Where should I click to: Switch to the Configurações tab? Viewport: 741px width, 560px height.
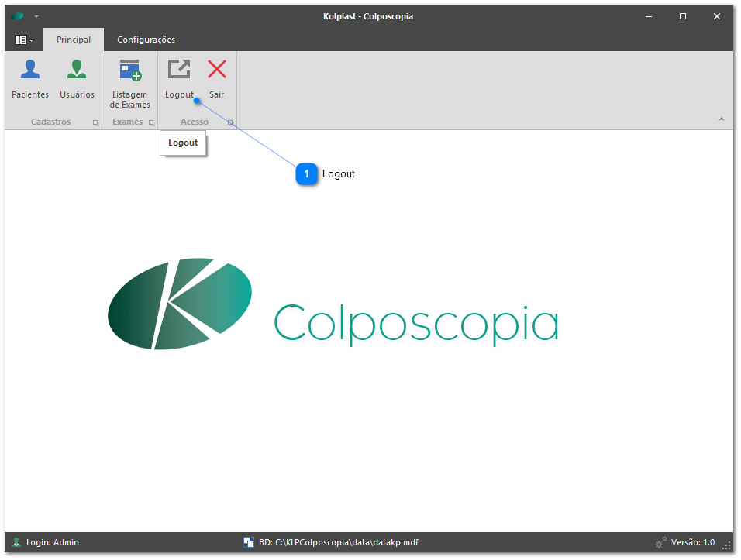pyautogui.click(x=146, y=40)
